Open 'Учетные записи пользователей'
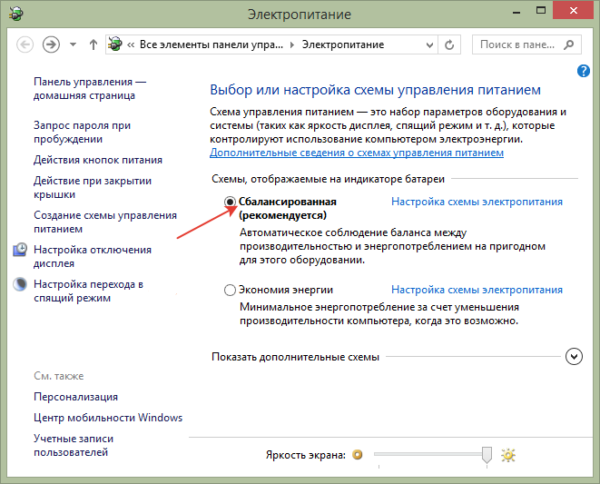The image size is (600, 484). click(x=73, y=445)
